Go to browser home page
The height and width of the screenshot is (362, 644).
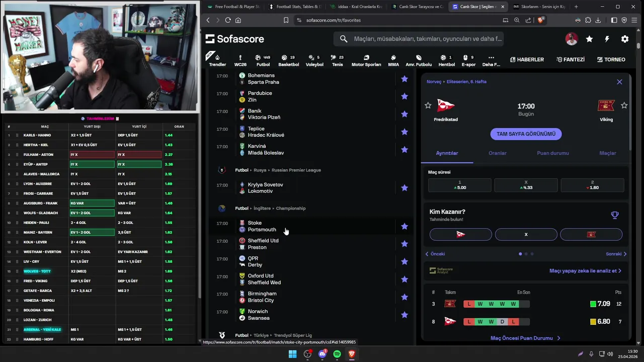(x=238, y=20)
